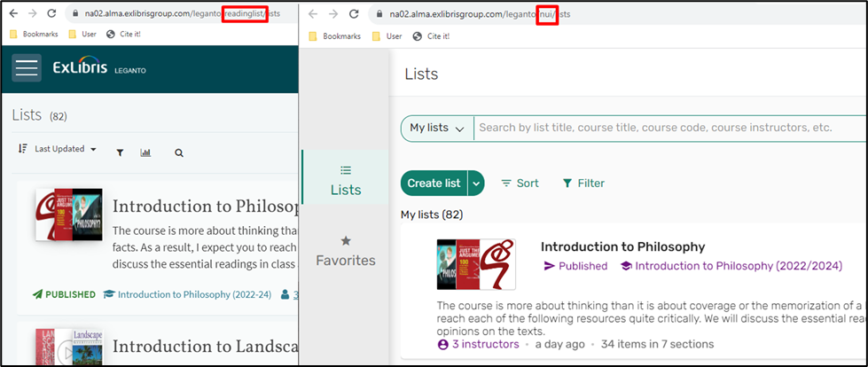Click the forward arrow in right browser window
Viewport: 868px width, 367px height.
click(333, 14)
